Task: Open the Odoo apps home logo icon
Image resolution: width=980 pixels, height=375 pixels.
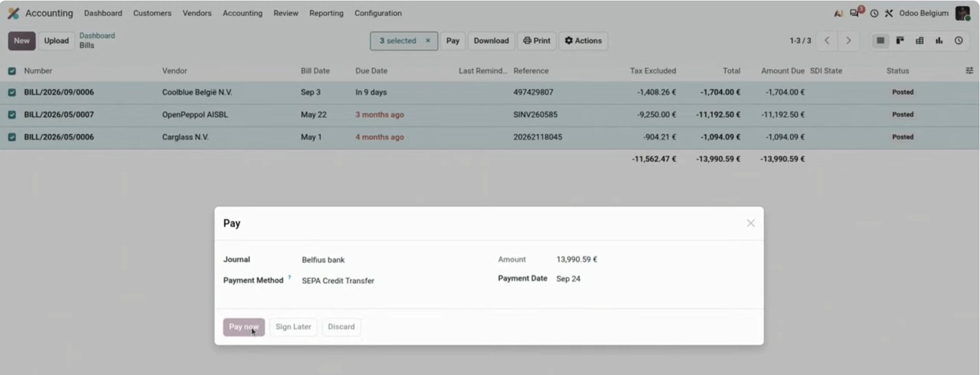Action: coord(13,13)
